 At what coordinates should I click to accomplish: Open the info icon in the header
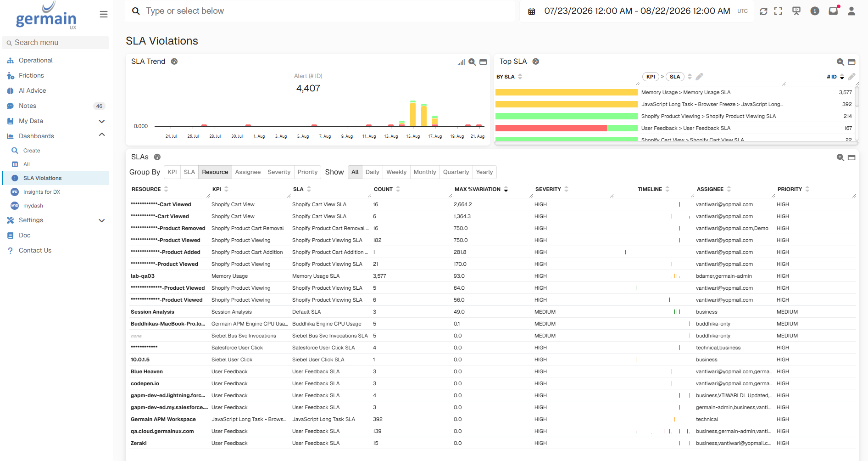click(x=815, y=11)
